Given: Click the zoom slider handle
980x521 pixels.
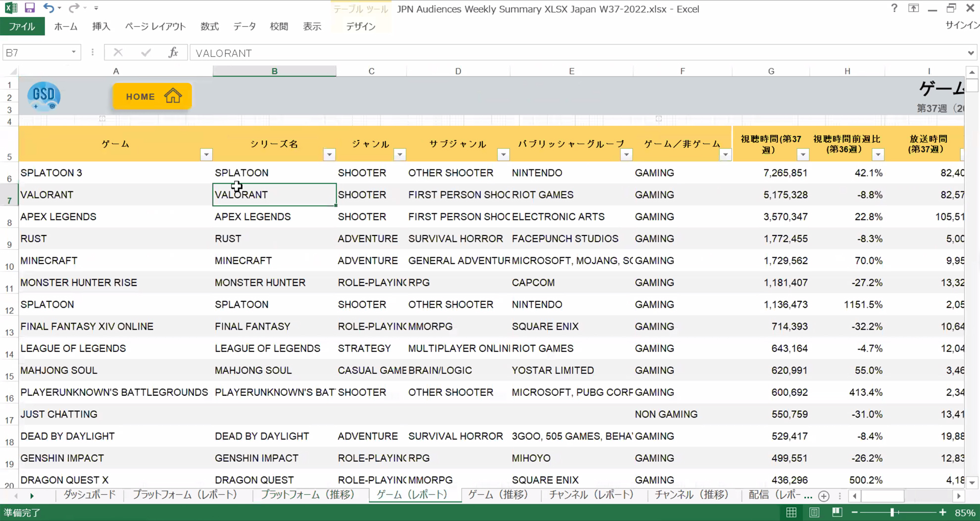Looking at the screenshot, I should click(892, 513).
